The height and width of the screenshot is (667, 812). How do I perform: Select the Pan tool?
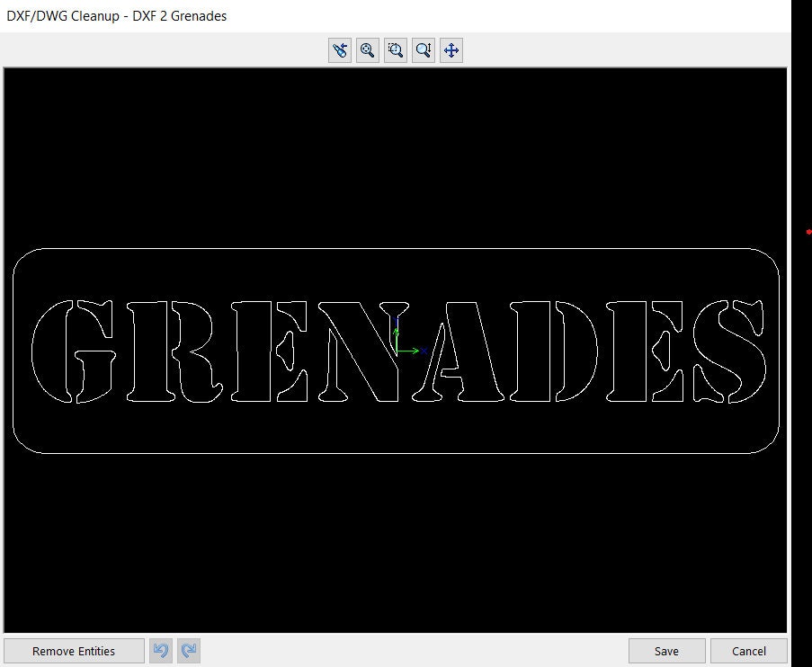coord(451,50)
